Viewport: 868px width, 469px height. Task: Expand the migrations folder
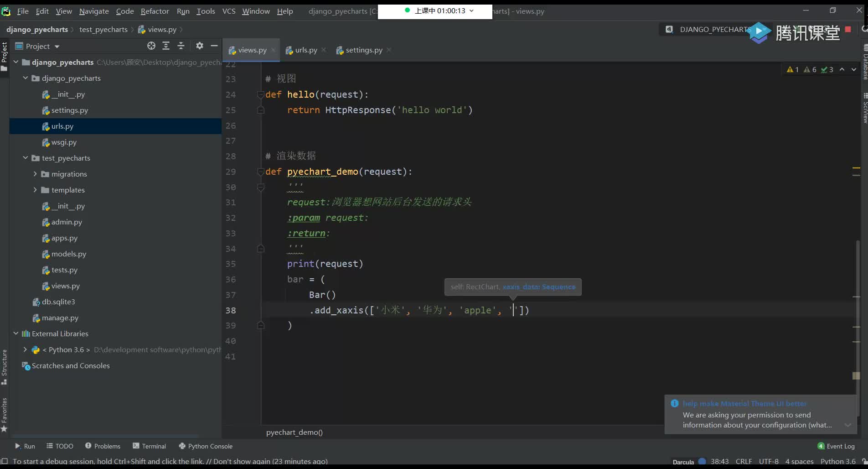[35, 174]
